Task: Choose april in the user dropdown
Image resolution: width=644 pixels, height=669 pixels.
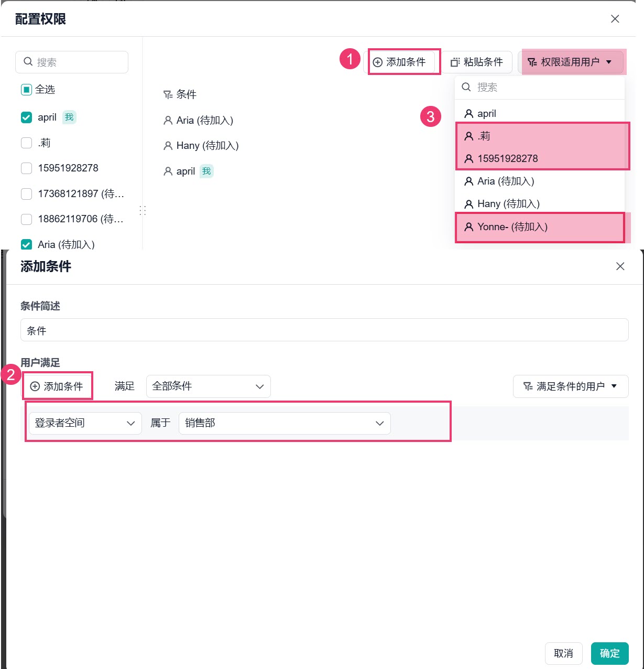Action: pos(540,113)
